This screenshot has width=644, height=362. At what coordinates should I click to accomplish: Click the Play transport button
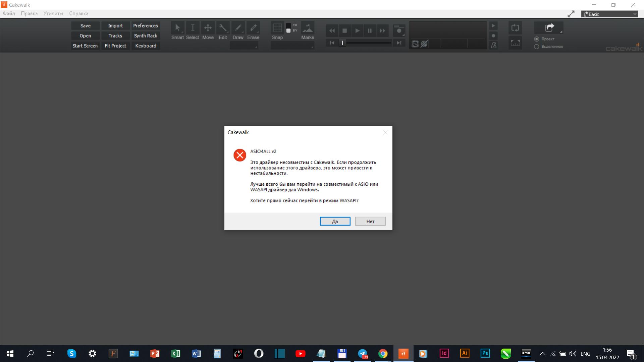[357, 31]
